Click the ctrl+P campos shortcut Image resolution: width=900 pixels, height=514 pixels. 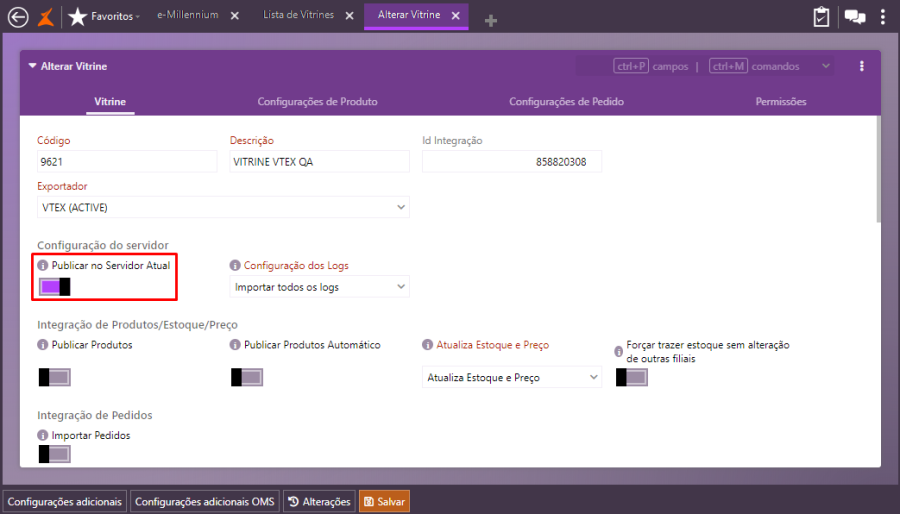click(651, 66)
